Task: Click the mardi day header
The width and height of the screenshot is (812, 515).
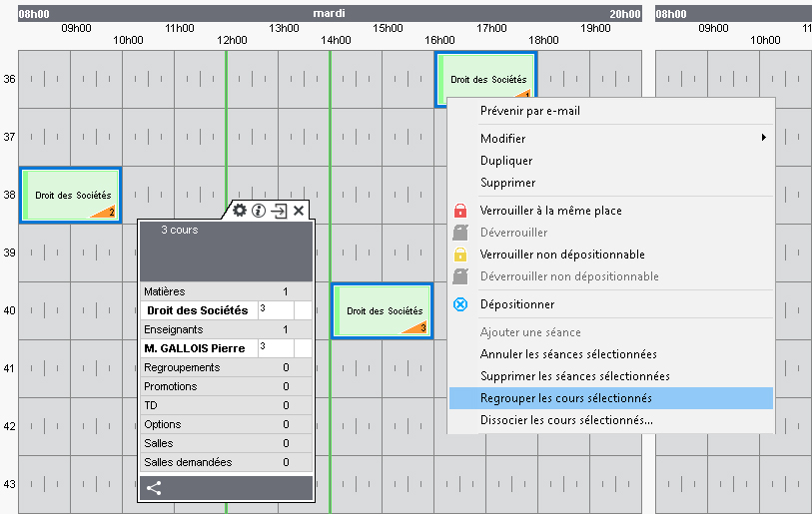Action: pyautogui.click(x=330, y=13)
